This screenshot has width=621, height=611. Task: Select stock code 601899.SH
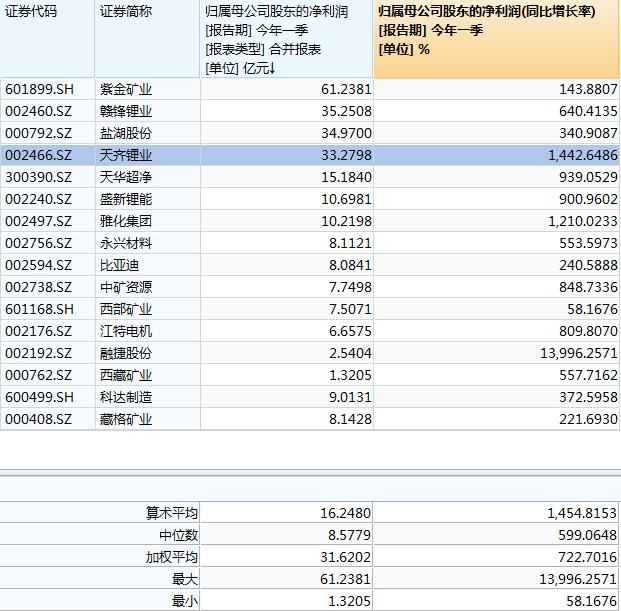click(39, 89)
